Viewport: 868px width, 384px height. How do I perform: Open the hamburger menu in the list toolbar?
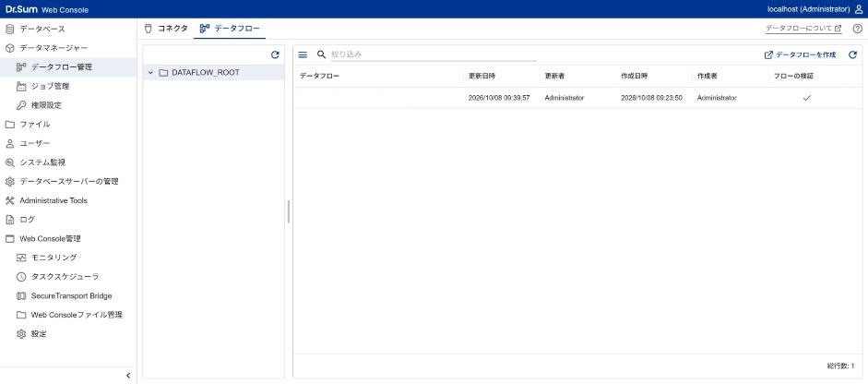[x=303, y=54]
